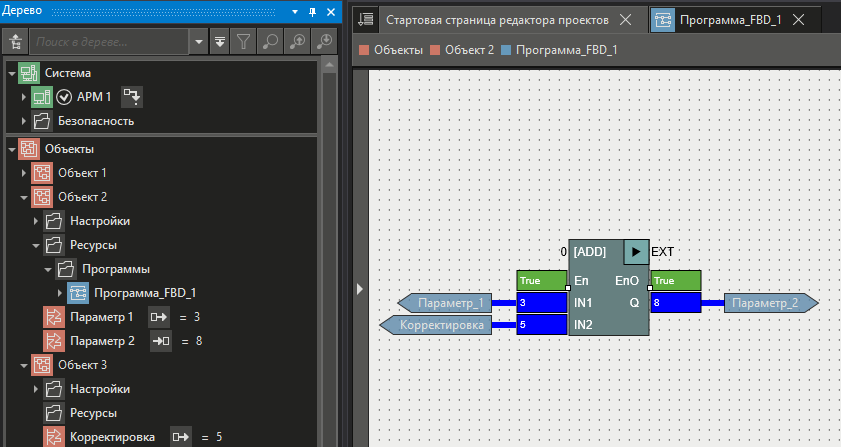Click the Объект 1 icon
This screenshot has width=841, height=447.
pos(42,173)
